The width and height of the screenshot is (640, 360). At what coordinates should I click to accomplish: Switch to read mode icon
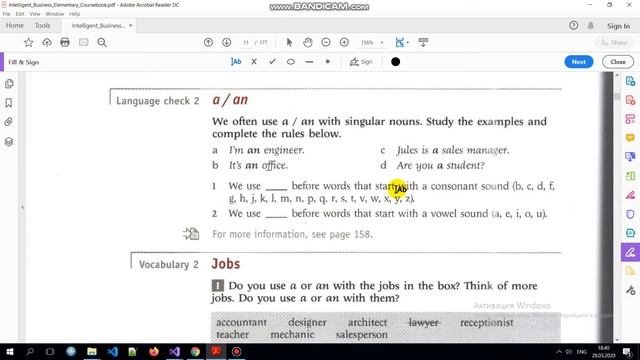(x=423, y=42)
